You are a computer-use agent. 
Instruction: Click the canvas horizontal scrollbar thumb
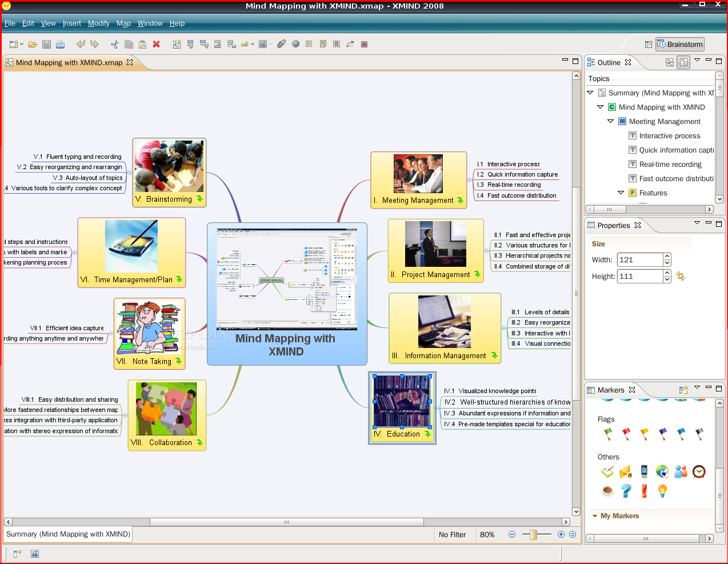286,522
